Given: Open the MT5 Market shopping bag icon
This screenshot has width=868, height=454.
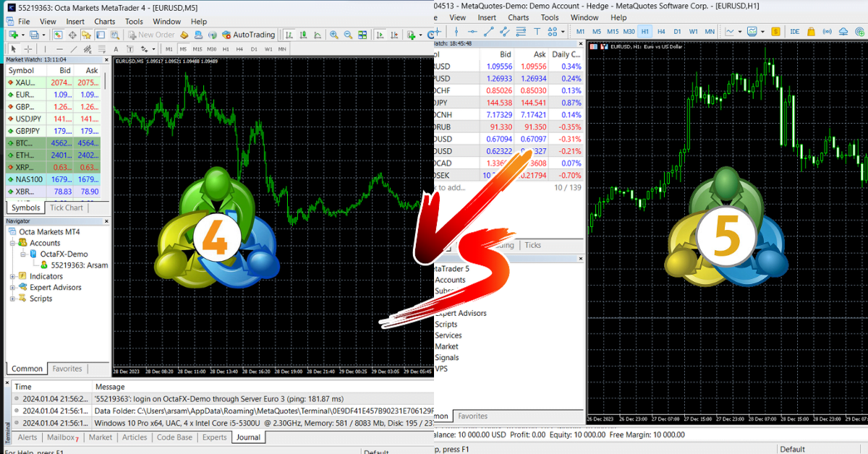Looking at the screenshot, I should pos(811,31).
